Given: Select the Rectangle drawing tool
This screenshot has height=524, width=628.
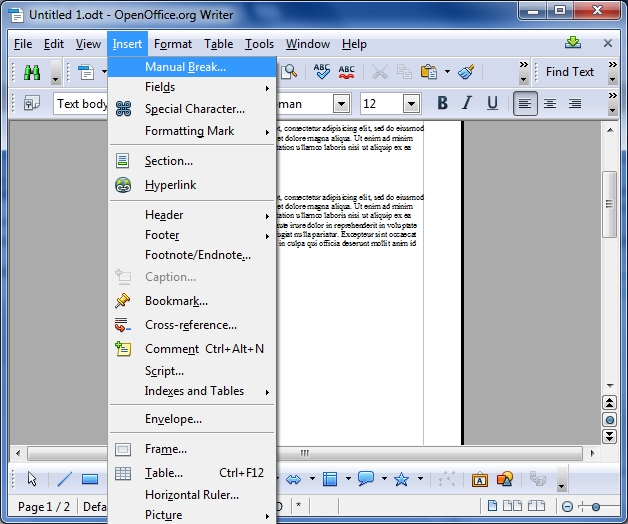Looking at the screenshot, I should [x=90, y=479].
